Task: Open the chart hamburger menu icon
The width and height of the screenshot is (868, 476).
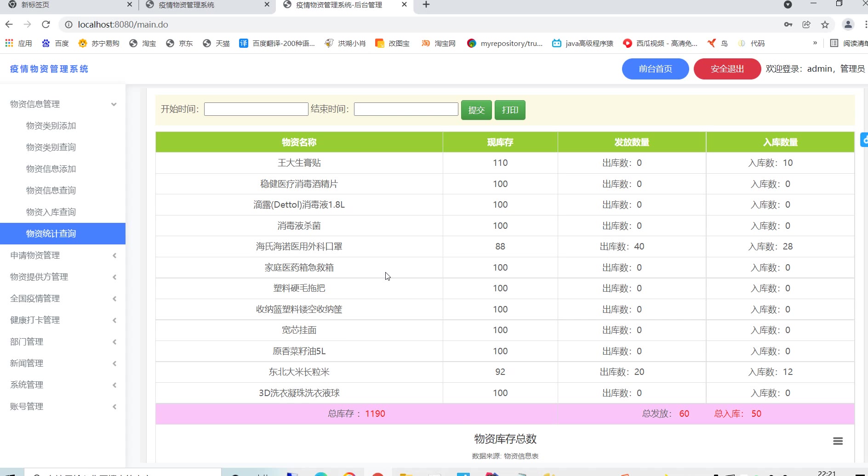Action: 838,441
